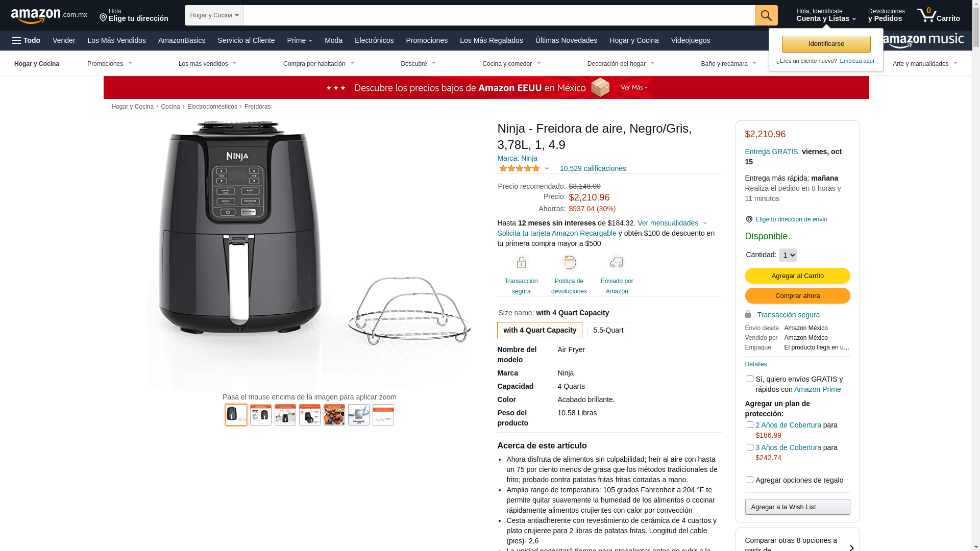
Task: Click Agregar al Carrito button
Action: 797,276
